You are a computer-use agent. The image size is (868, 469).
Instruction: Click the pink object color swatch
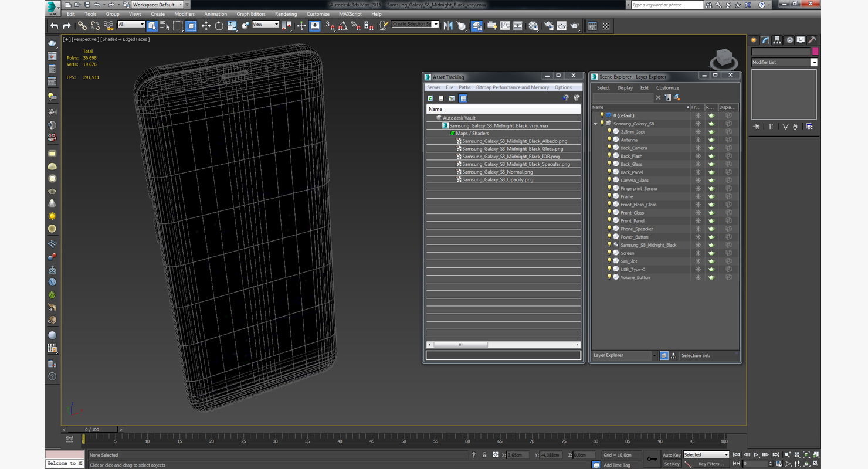815,52
